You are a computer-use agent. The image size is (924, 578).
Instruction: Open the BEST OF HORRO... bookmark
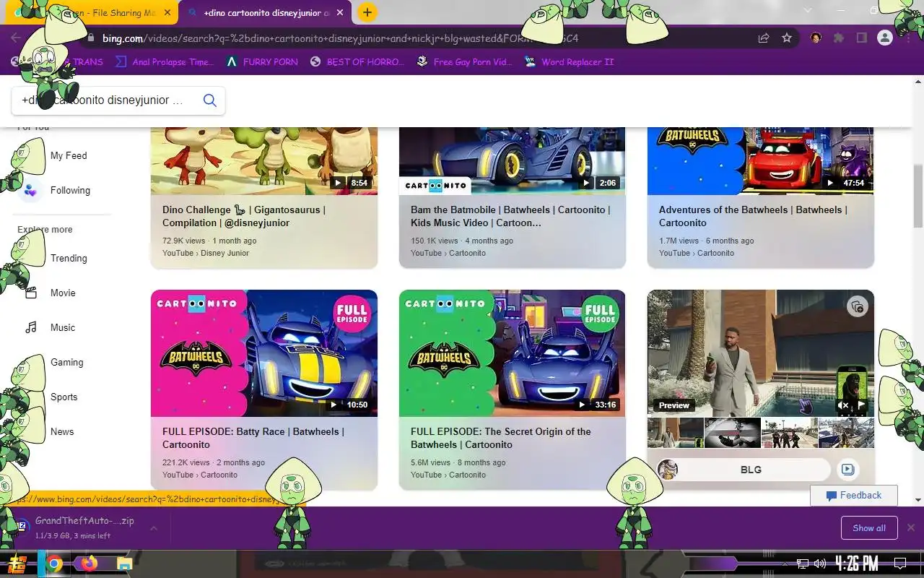tap(357, 62)
